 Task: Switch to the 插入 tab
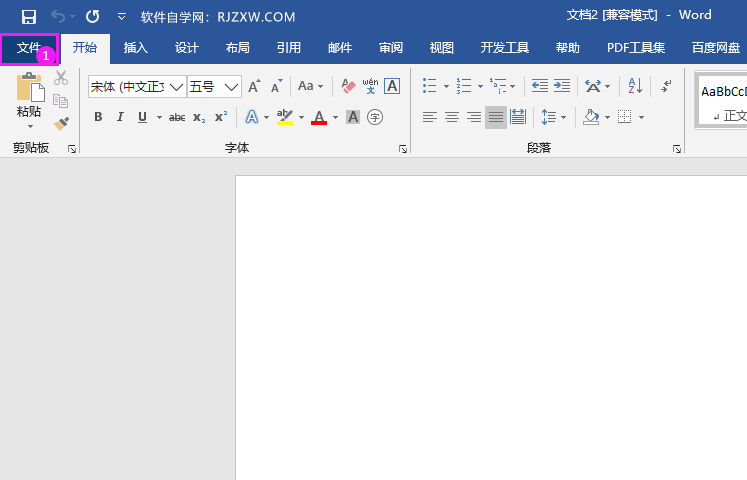pos(136,48)
